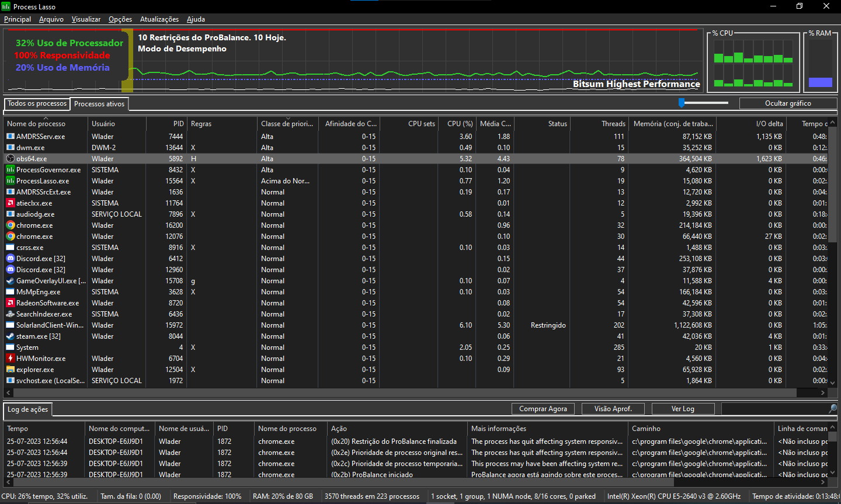This screenshot has width=841, height=504.
Task: Click the steam.exe process icon
Action: click(11, 336)
